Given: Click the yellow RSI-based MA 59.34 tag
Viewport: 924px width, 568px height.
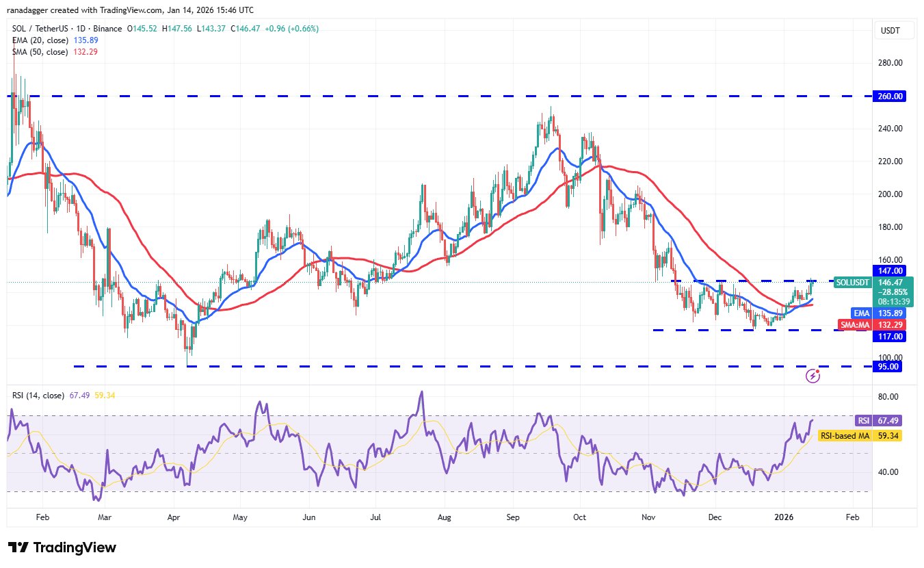Looking at the screenshot, I should [878, 435].
